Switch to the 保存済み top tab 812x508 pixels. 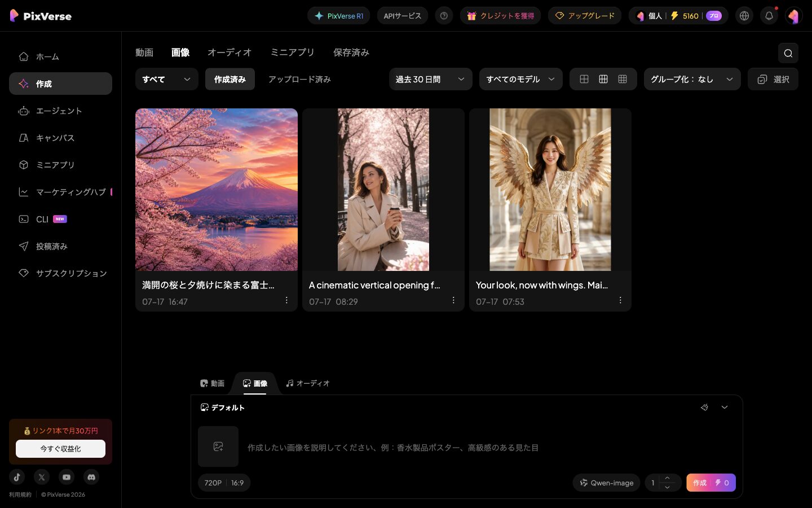tap(351, 52)
